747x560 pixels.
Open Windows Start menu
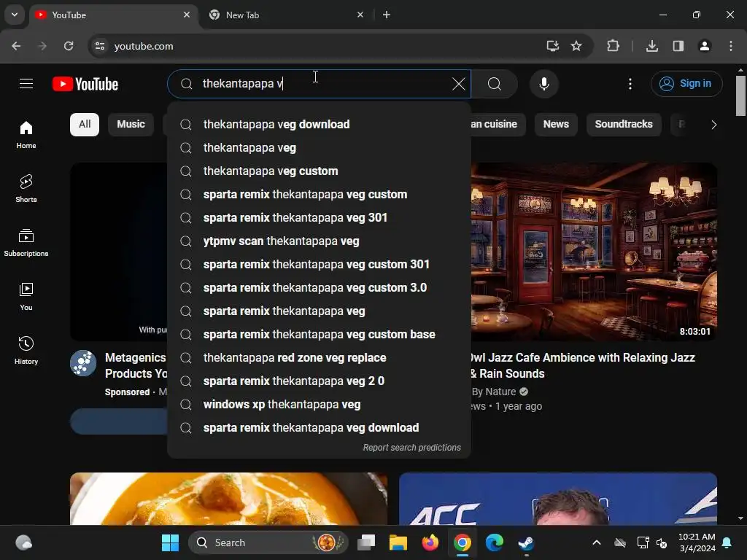point(170,542)
